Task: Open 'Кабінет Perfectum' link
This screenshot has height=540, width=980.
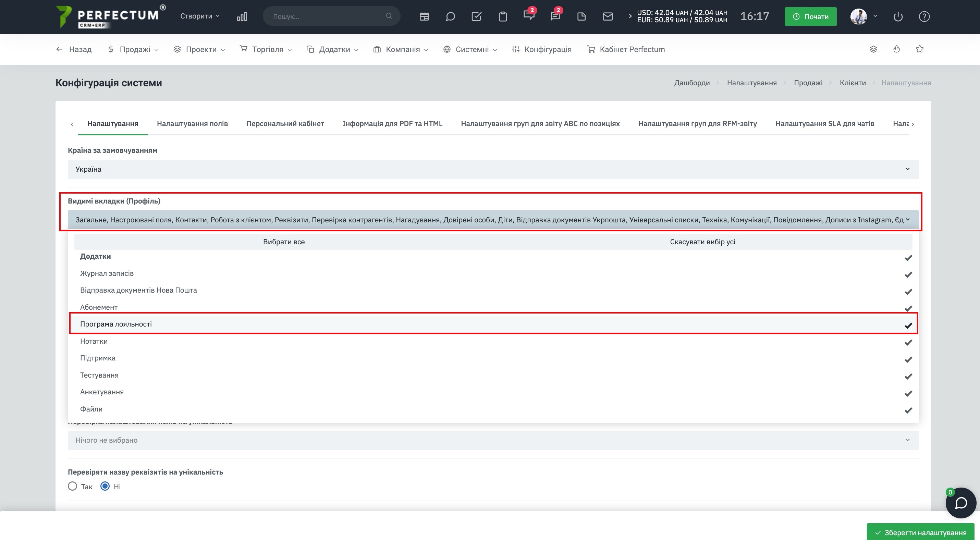Action: (626, 49)
